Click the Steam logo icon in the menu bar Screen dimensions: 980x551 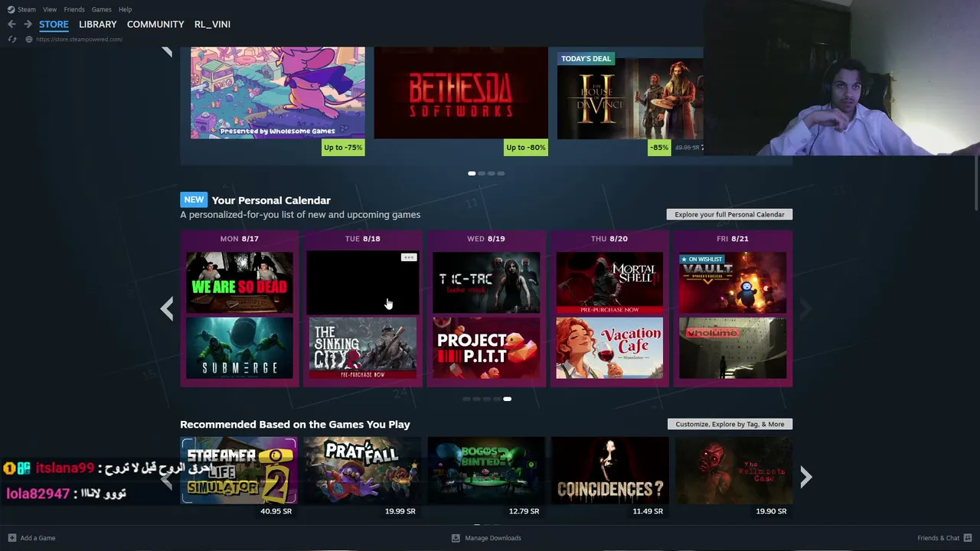pos(11,9)
